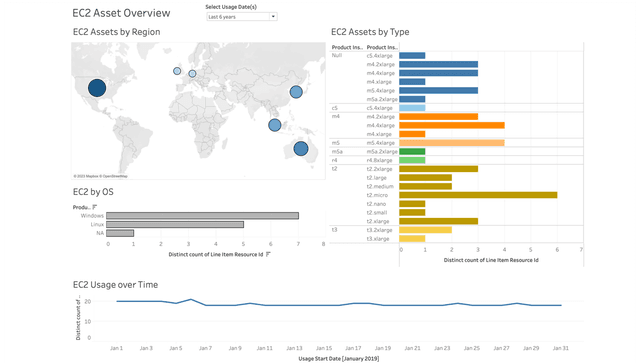Click the East Asia circle on map
Image resolution: width=640 pixels, height=363 pixels.
tap(296, 91)
